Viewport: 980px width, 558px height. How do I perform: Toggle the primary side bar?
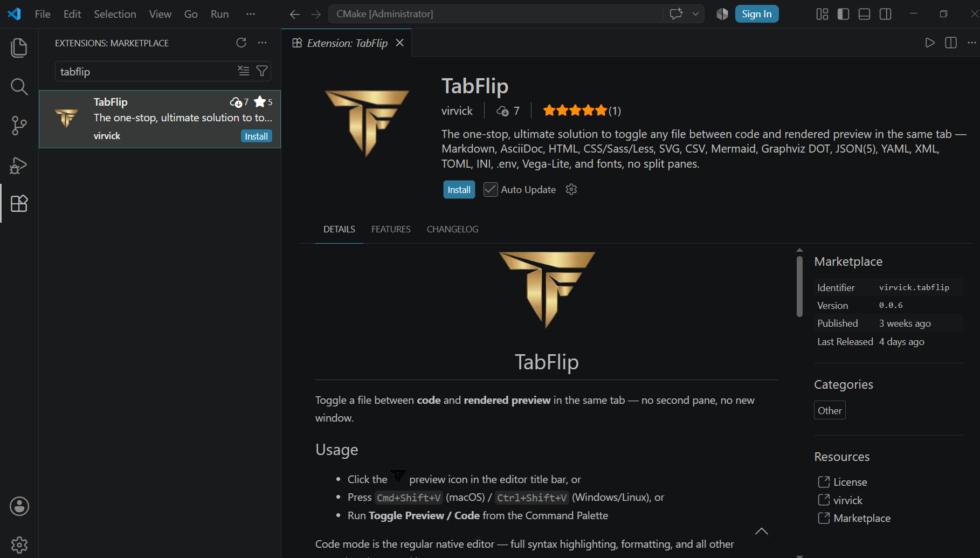pos(843,14)
